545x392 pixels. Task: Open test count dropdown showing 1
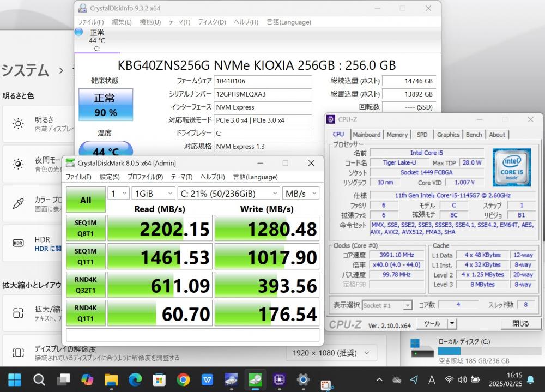pyautogui.click(x=118, y=194)
